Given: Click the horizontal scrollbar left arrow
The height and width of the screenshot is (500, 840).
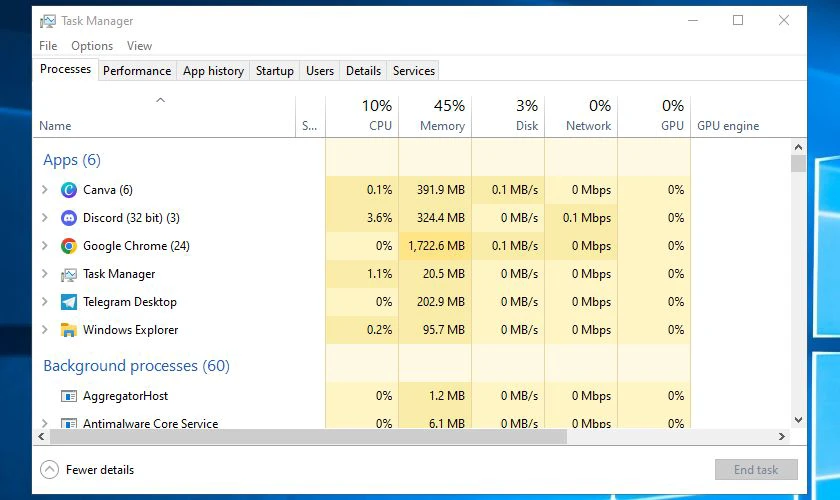Looking at the screenshot, I should coord(41,436).
